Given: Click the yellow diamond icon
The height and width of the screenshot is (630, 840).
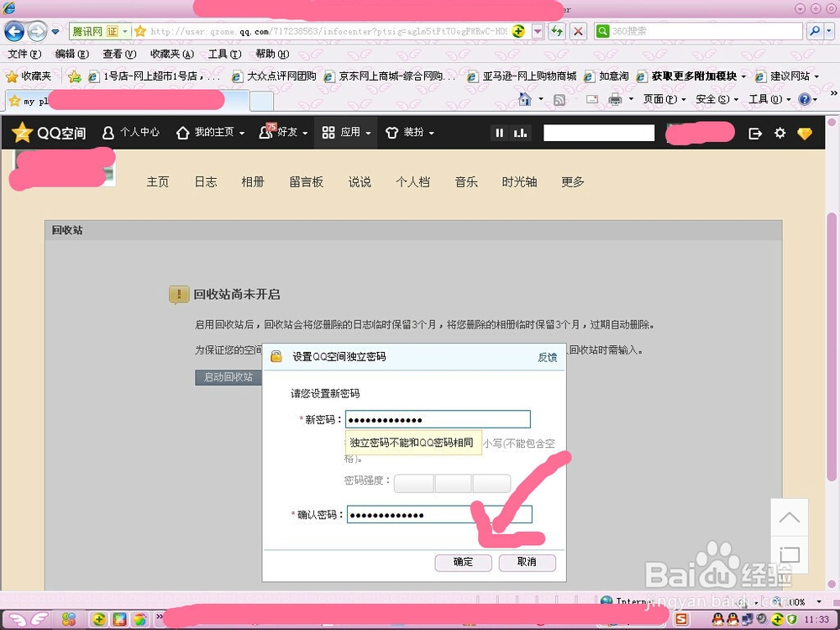Looking at the screenshot, I should (x=805, y=132).
